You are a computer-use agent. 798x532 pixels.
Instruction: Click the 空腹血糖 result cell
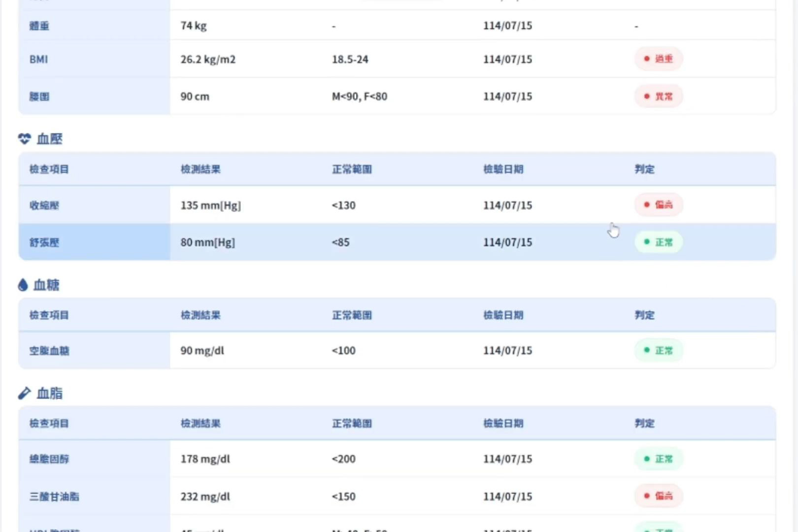(202, 350)
